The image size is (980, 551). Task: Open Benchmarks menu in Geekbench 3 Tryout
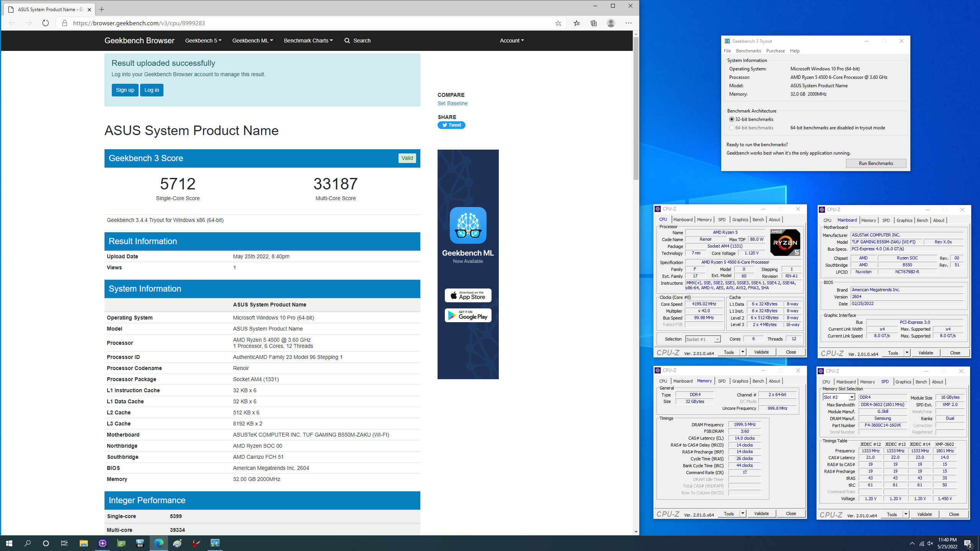[x=748, y=51]
